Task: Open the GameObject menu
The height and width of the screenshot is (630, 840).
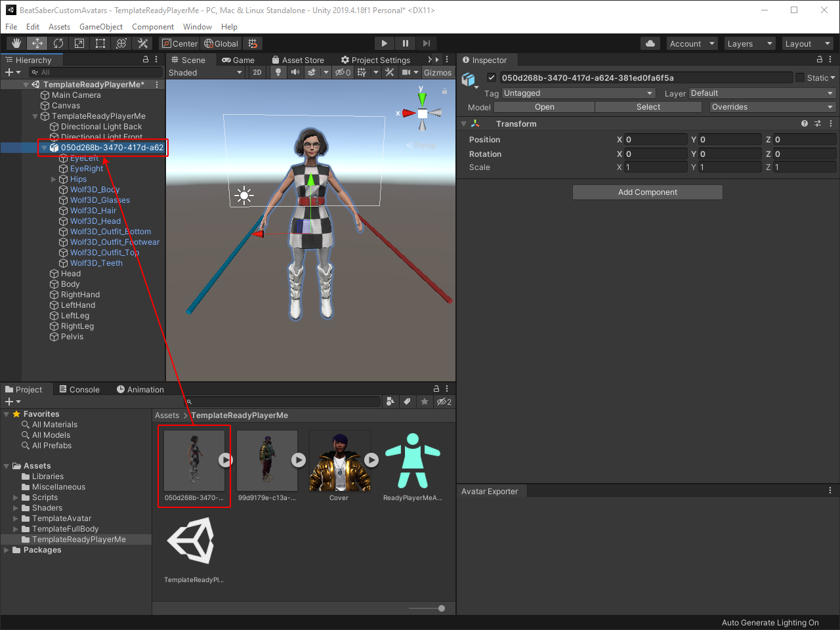Action: coord(101,27)
